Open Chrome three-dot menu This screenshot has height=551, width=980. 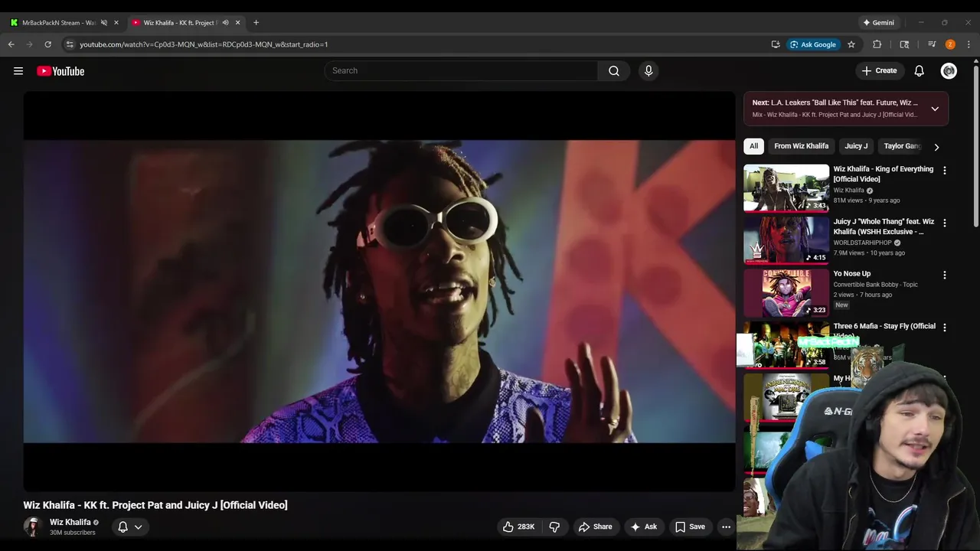[969, 44]
